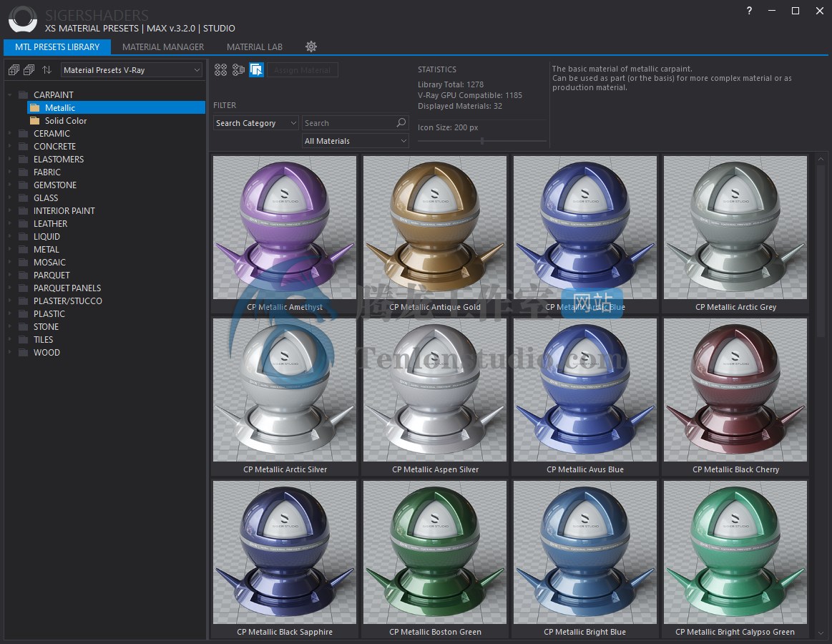Select CP Metallic Black Cherry thumbnail
Image resolution: width=832 pixels, height=644 pixels.
click(x=735, y=390)
